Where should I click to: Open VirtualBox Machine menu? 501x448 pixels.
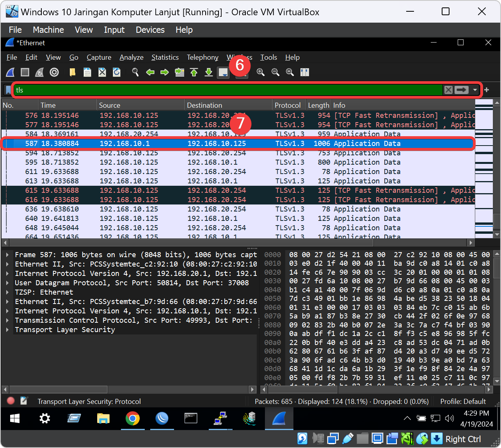click(x=48, y=30)
